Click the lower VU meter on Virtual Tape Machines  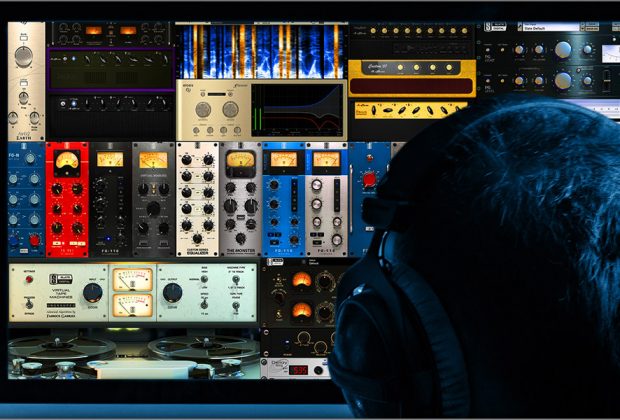[132, 306]
